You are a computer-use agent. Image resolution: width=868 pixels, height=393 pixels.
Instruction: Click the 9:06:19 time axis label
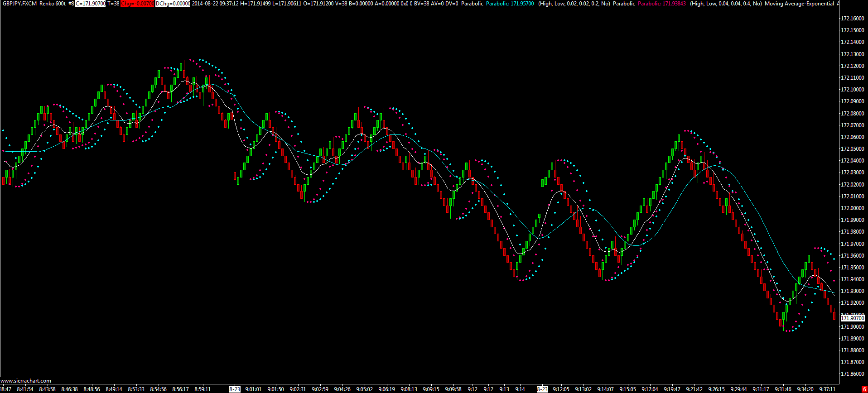point(386,389)
